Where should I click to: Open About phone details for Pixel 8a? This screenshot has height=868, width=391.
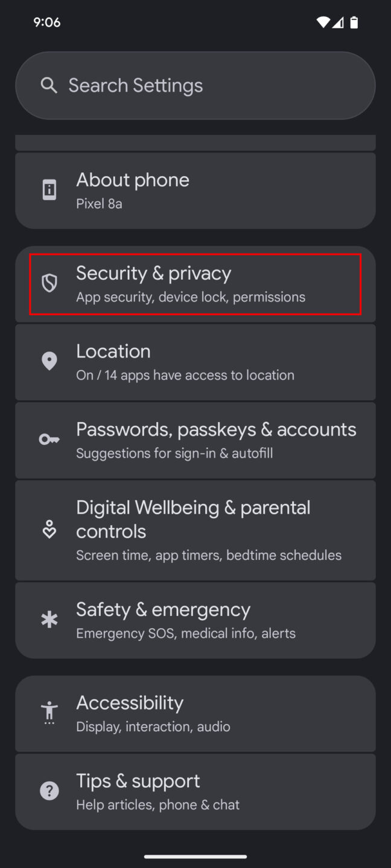point(195,190)
